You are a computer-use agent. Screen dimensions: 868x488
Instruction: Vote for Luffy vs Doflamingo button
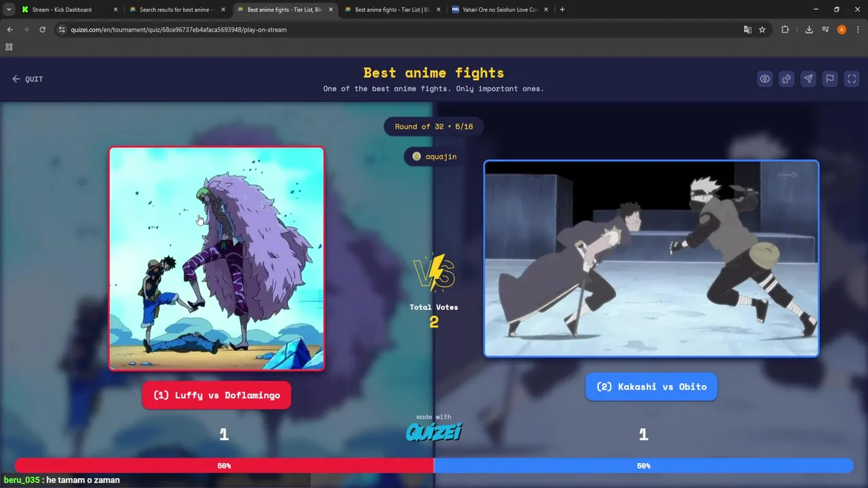[216, 395]
